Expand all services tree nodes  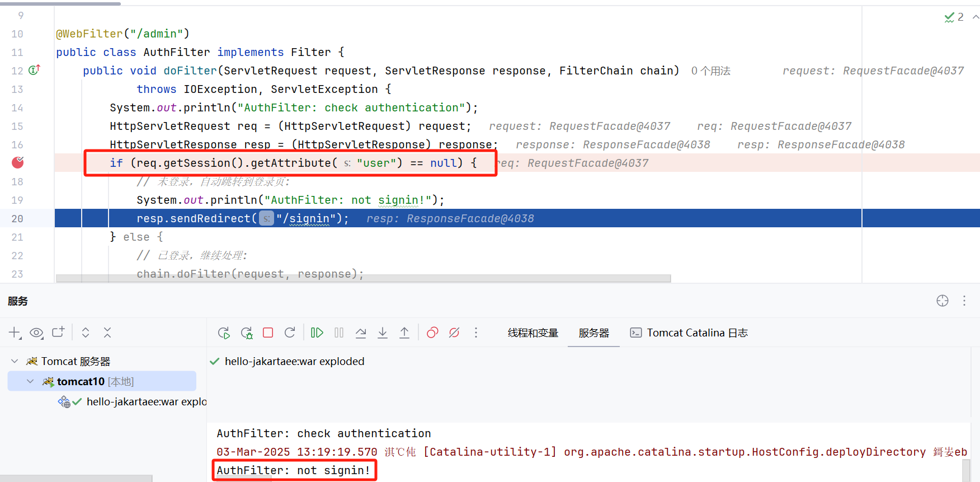pos(86,333)
